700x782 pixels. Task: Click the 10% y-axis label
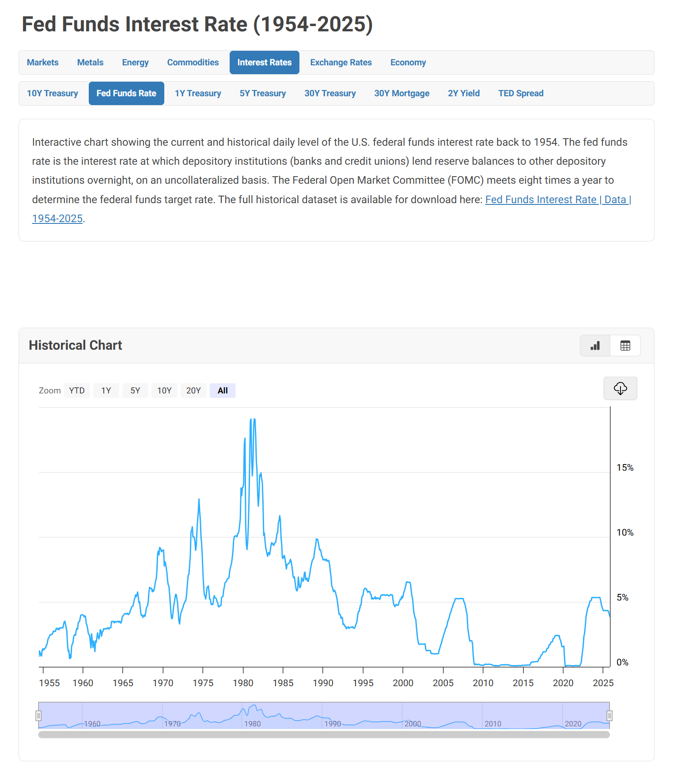tap(625, 533)
